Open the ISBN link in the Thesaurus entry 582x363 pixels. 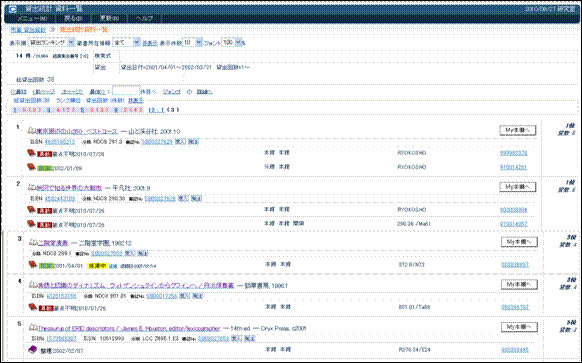click(x=62, y=339)
